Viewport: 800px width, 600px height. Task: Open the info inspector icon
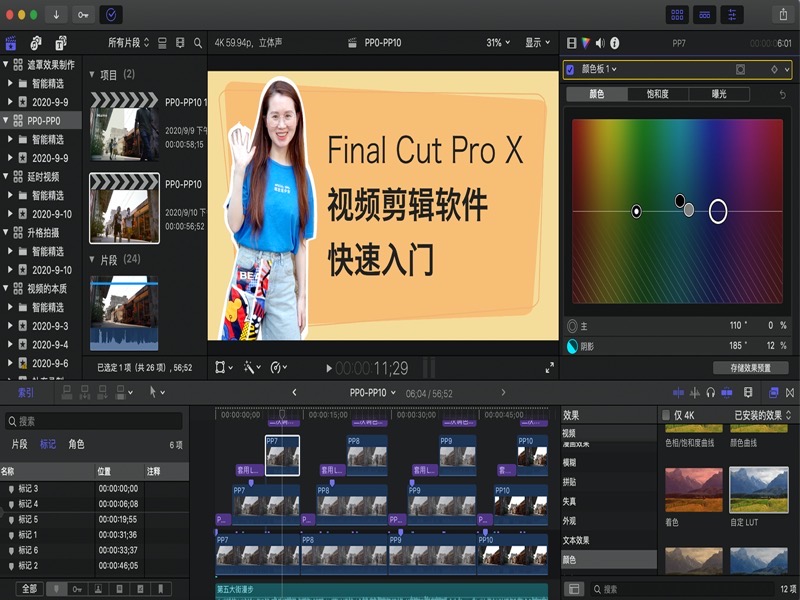tap(615, 43)
